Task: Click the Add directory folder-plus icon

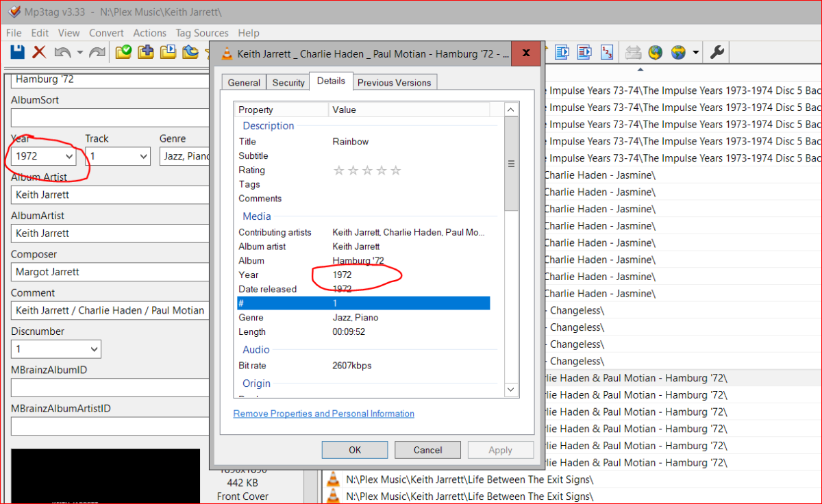Action: [x=146, y=52]
